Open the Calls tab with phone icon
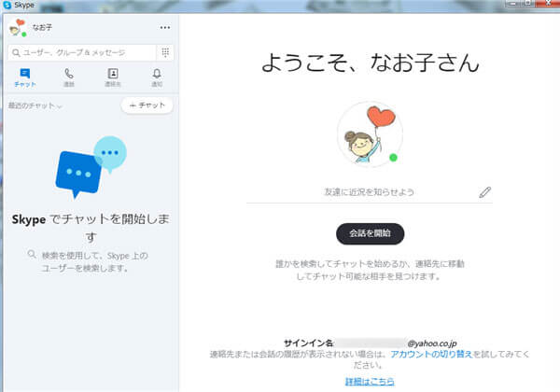This screenshot has height=392, width=560. pyautogui.click(x=69, y=77)
